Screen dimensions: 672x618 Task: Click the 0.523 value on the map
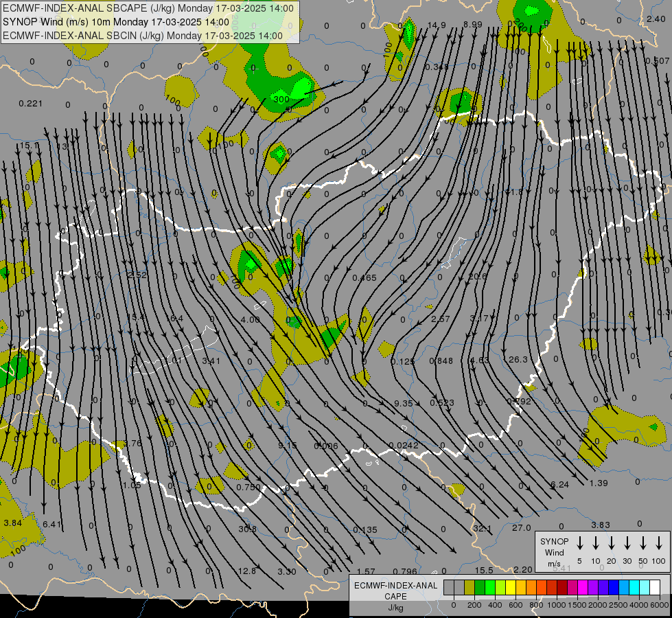click(442, 402)
